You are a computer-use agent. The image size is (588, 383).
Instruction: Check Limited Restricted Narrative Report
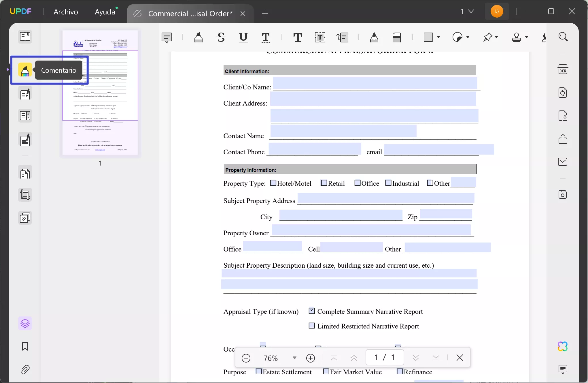(x=312, y=326)
